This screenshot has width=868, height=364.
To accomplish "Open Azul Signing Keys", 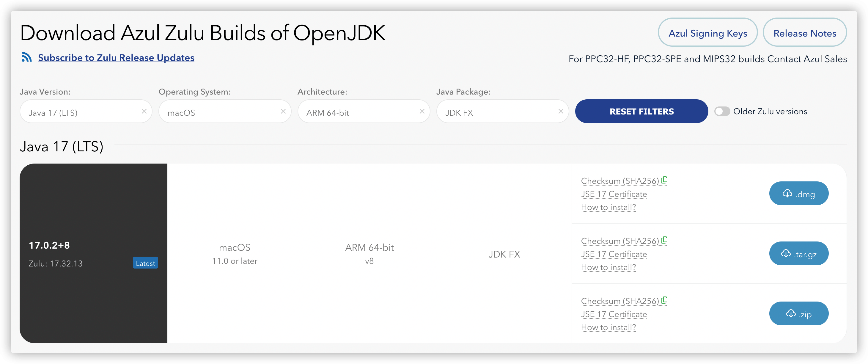I will click(707, 33).
